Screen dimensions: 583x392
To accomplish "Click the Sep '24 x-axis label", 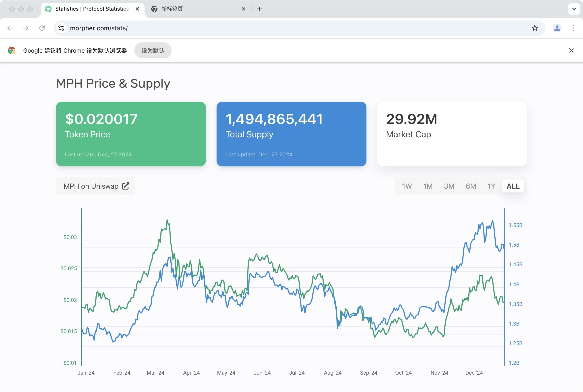I will tap(368, 373).
